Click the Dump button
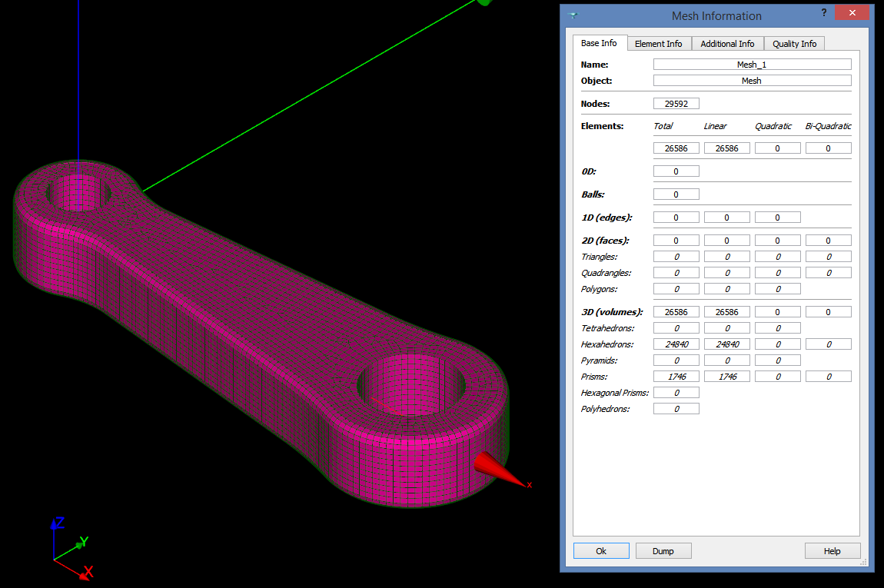Image resolution: width=884 pixels, height=588 pixels. point(663,550)
